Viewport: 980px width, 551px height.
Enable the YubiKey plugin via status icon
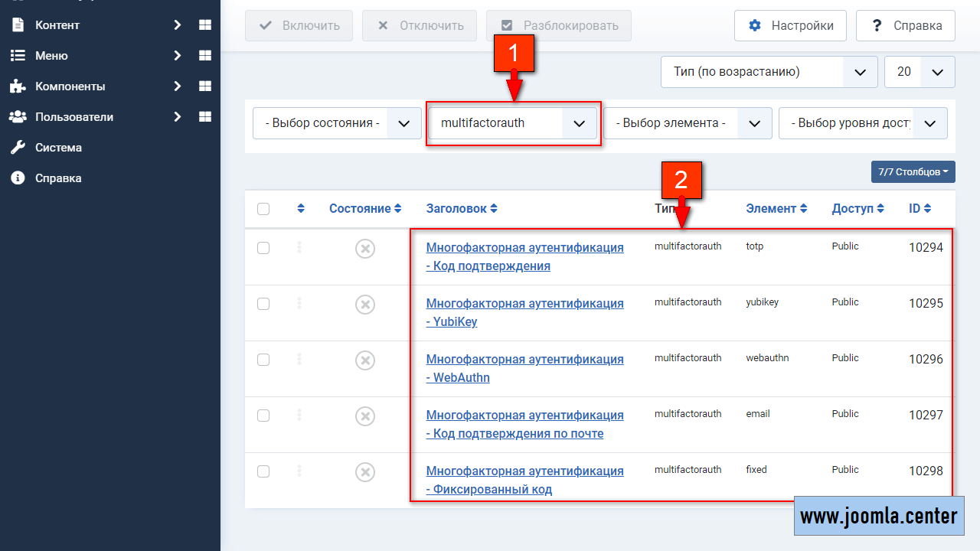365,305
